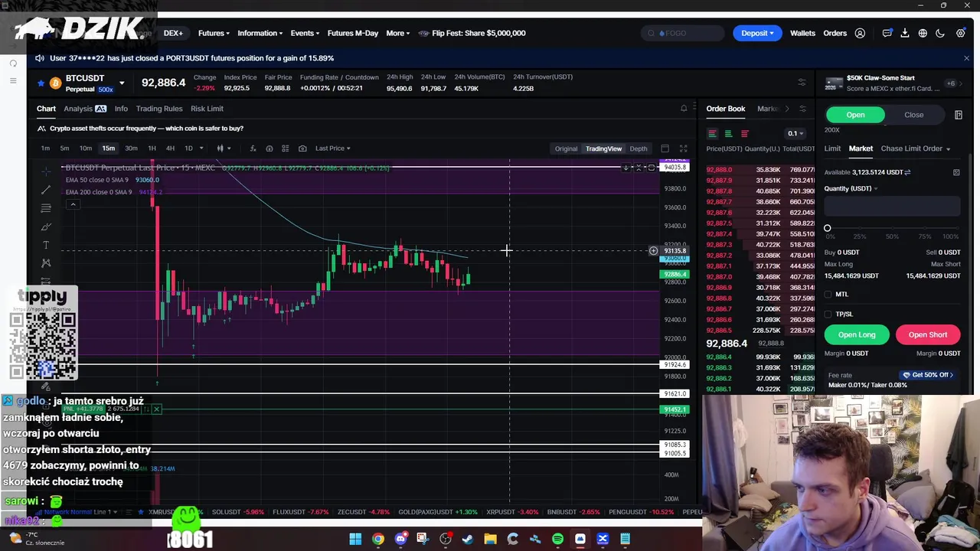Select the Limit order tab

point(832,148)
